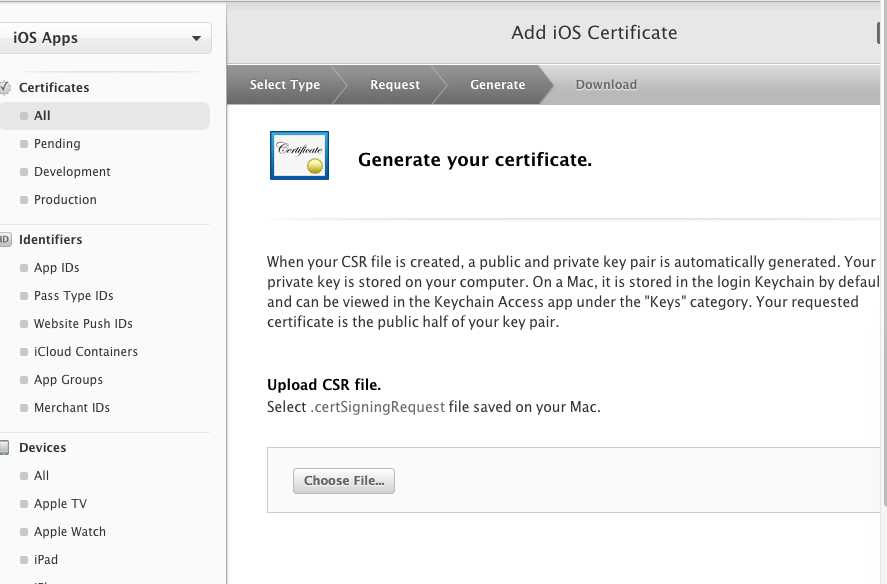
Task: Open Website Push IDs
Action: (x=83, y=324)
